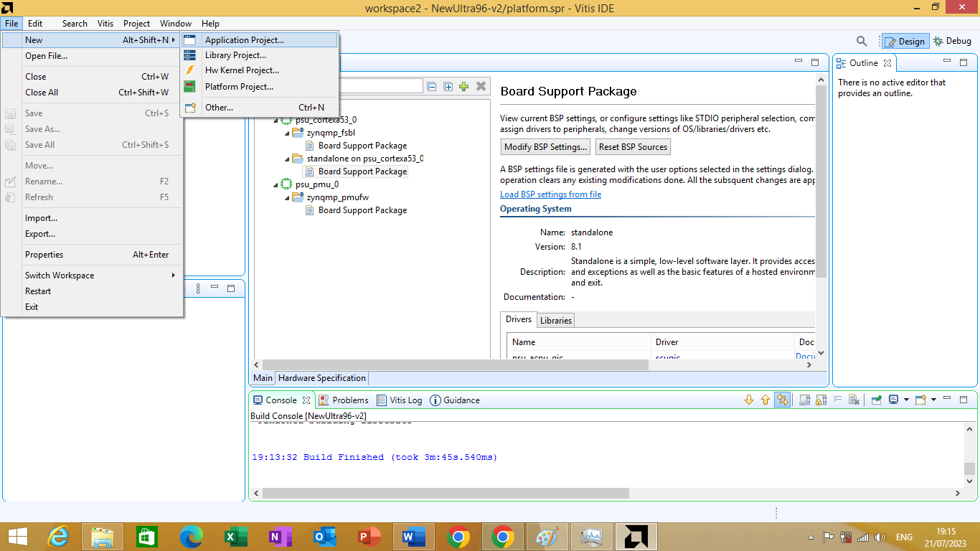Open the Window menu
This screenshot has width=980, height=551.
[176, 24]
